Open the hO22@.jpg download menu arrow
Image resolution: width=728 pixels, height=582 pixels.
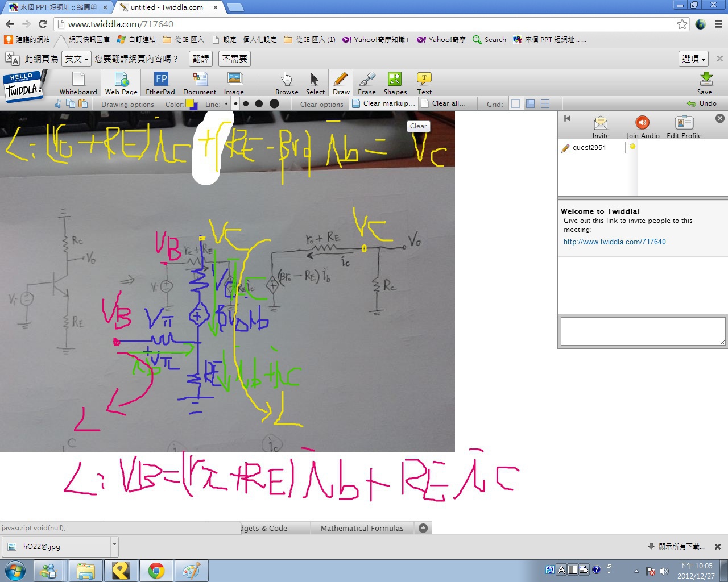[x=114, y=544]
